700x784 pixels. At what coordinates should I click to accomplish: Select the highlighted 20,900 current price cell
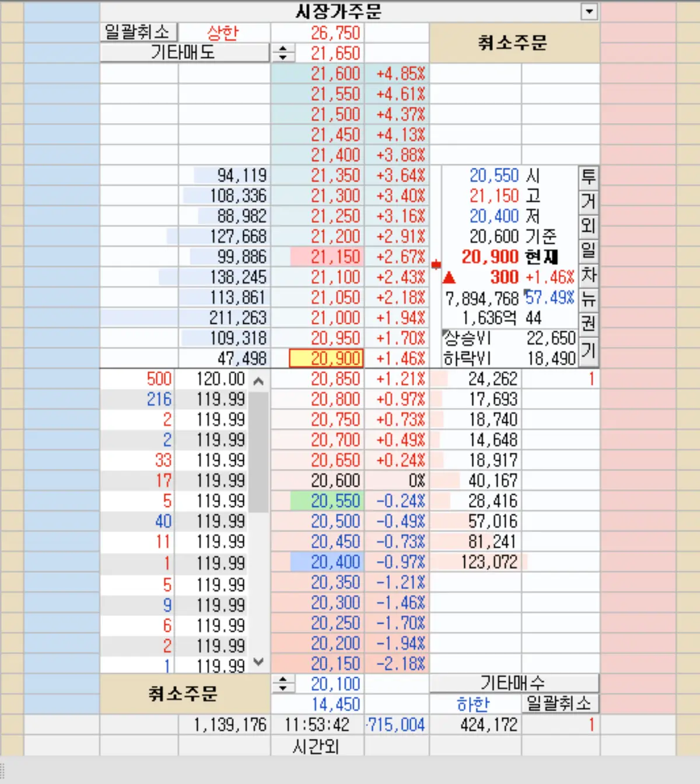(325, 358)
